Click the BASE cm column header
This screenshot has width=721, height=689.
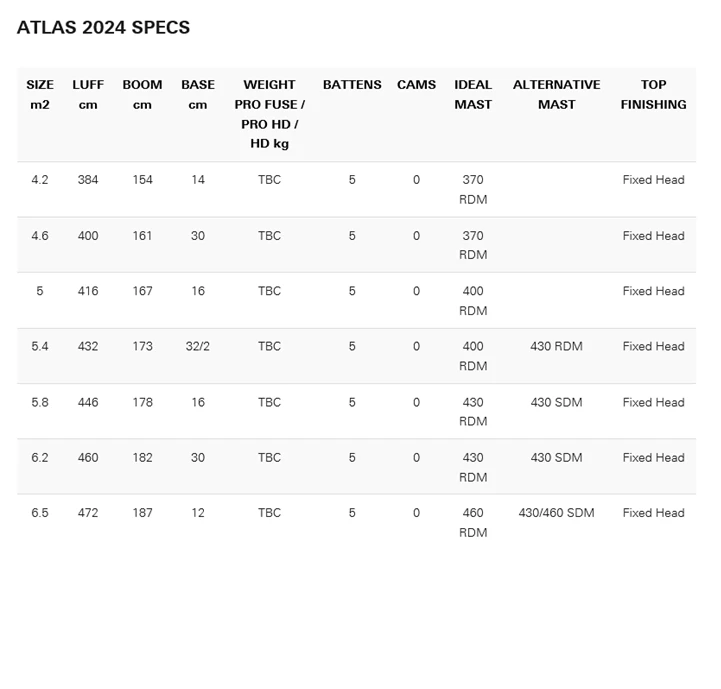198,94
